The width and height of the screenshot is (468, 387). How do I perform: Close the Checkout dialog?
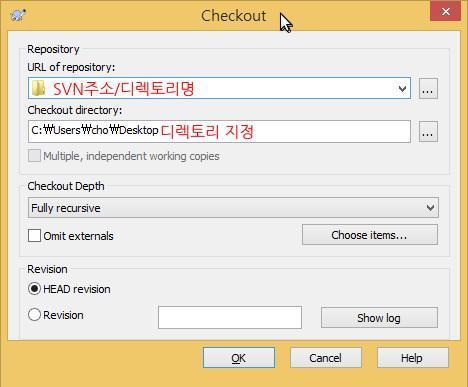[445, 12]
